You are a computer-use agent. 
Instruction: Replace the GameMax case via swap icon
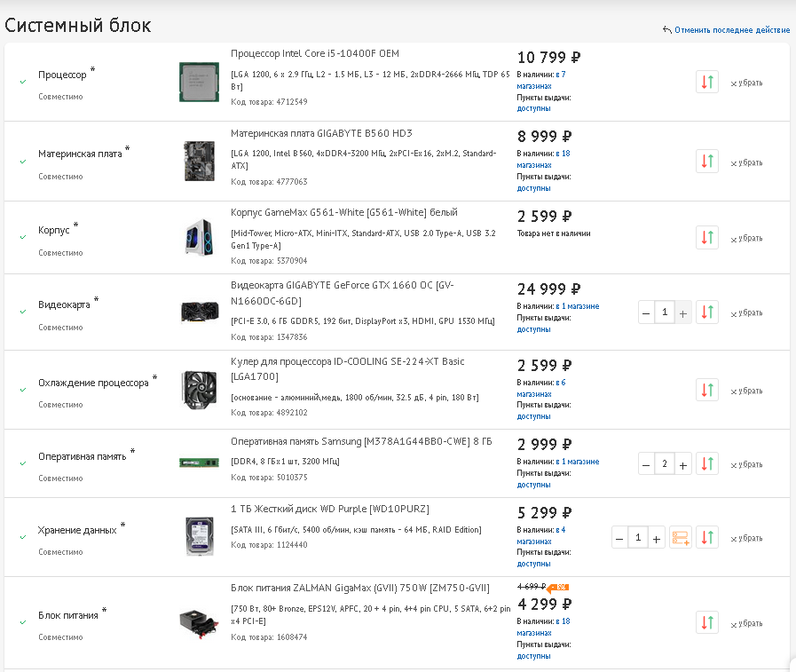(x=707, y=238)
